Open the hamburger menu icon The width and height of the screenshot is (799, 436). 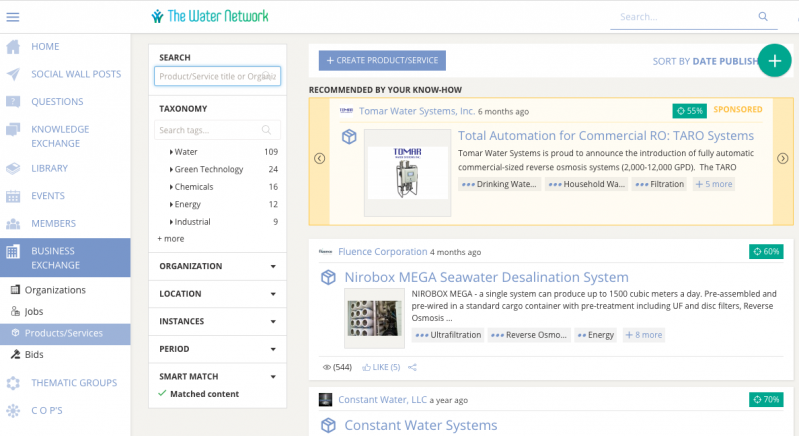coord(13,17)
